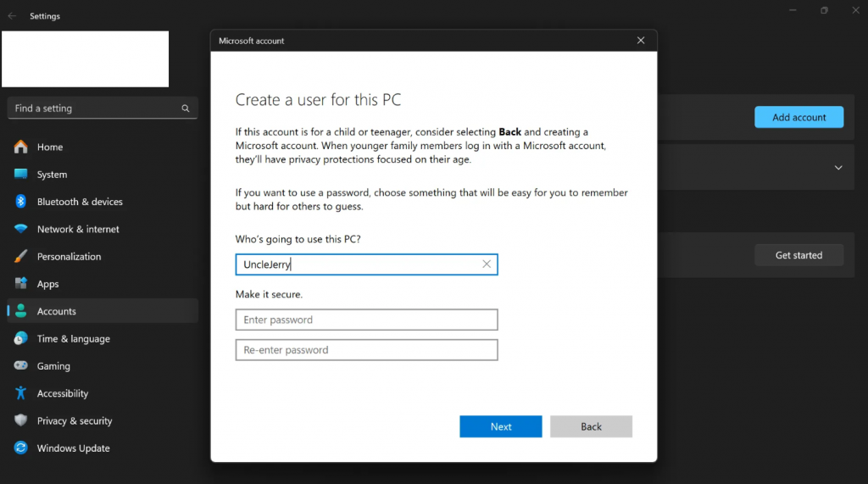Select Apps in the sidebar
The height and width of the screenshot is (484, 868).
tap(103, 283)
